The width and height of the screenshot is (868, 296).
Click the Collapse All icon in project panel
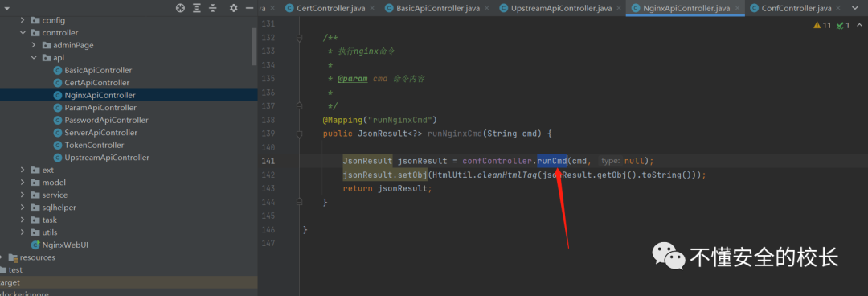tap(213, 8)
